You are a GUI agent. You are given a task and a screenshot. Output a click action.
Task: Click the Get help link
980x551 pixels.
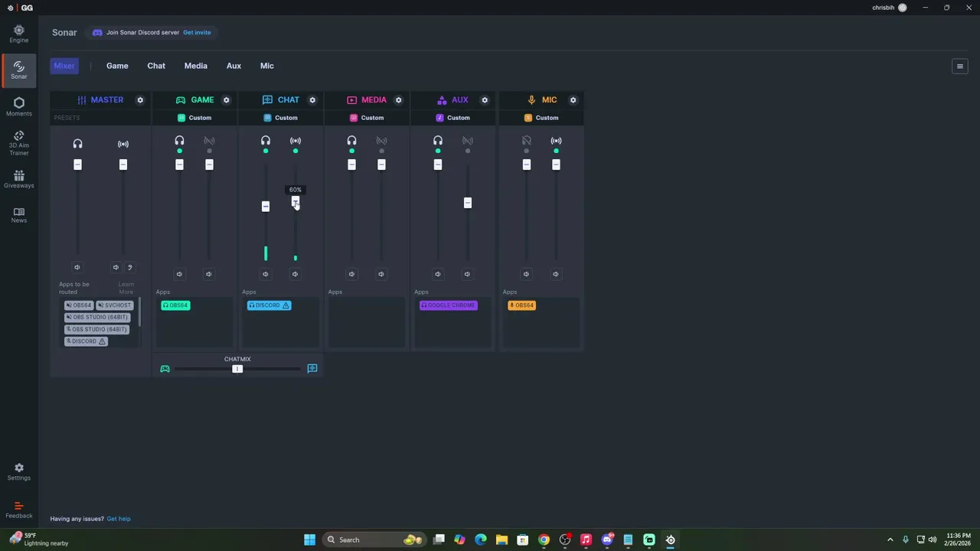119,519
